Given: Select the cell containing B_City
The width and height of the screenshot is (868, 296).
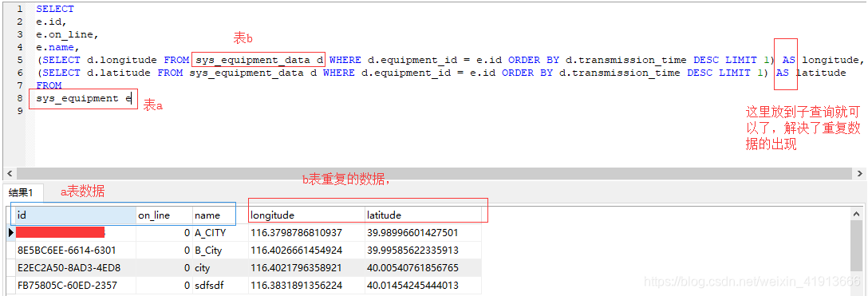Looking at the screenshot, I should point(220,250).
